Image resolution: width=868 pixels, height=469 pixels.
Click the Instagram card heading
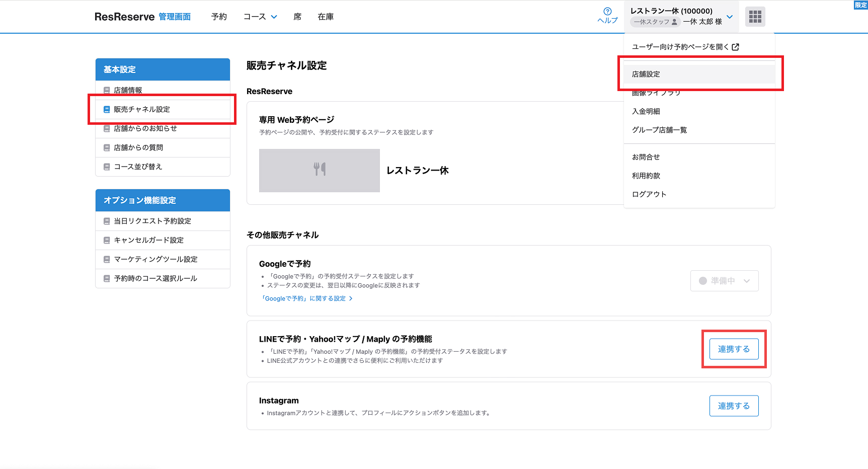coord(279,401)
